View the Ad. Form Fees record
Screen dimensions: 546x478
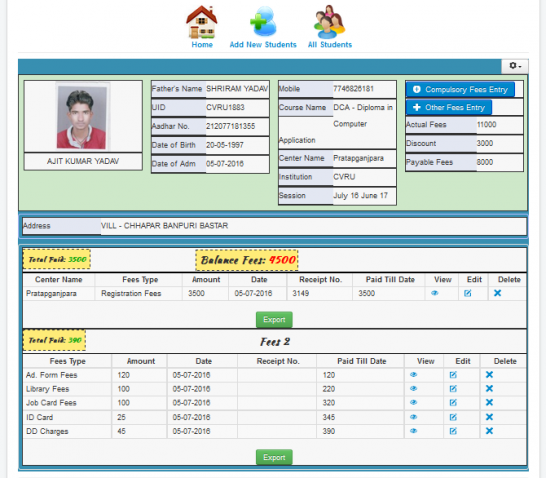pyautogui.click(x=413, y=375)
